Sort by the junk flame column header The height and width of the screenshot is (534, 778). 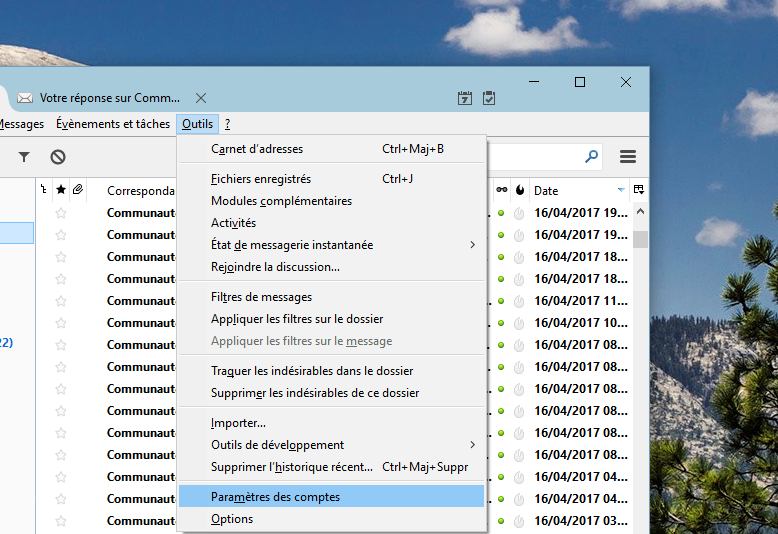pos(519,190)
